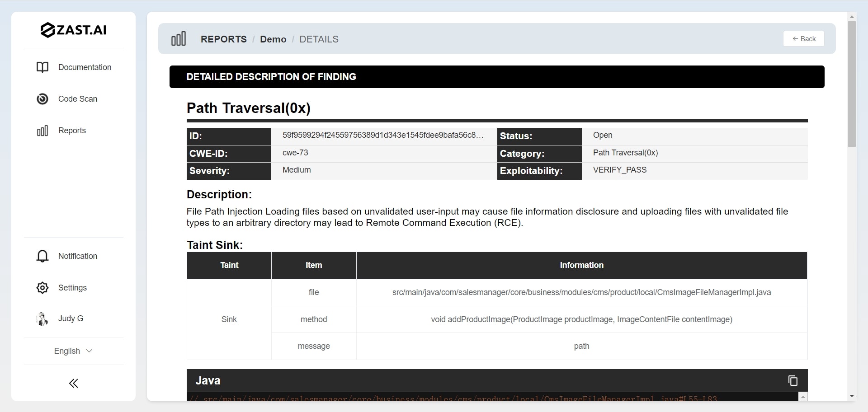Click the ZAST.AI logo

click(x=73, y=30)
